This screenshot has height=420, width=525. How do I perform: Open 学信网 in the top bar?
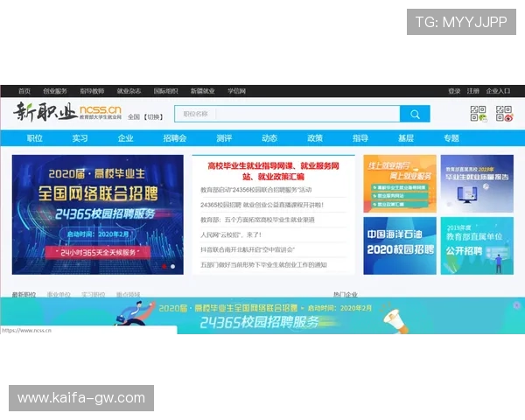point(237,91)
